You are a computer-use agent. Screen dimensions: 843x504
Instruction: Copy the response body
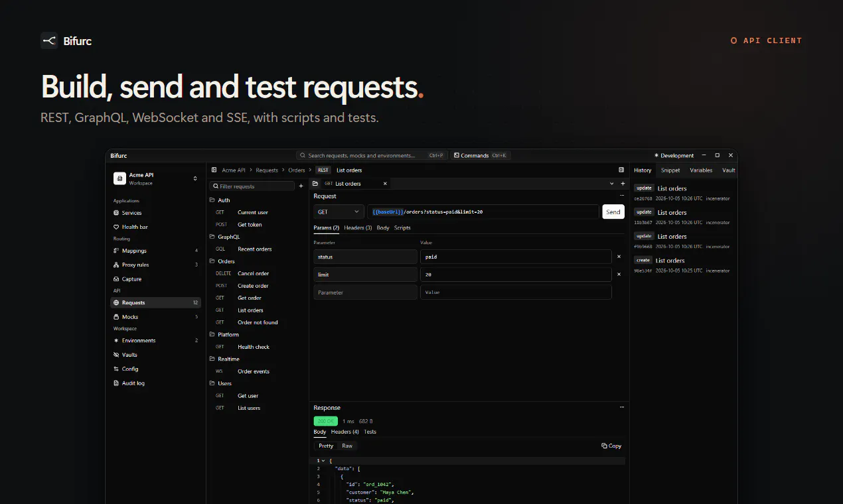[x=611, y=446]
